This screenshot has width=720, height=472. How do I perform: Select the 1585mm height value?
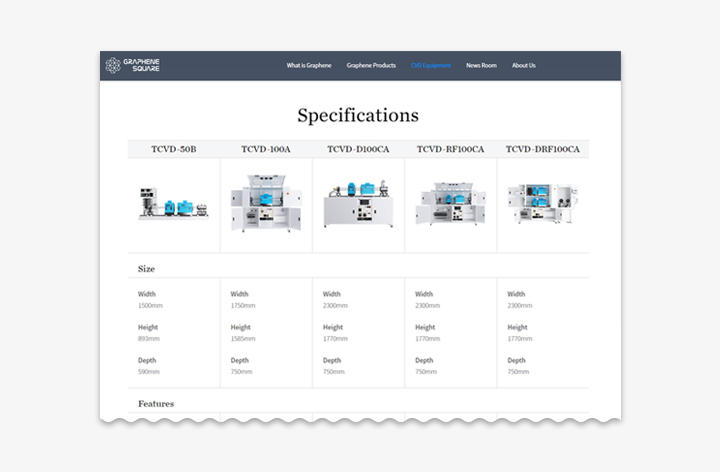pyautogui.click(x=243, y=339)
